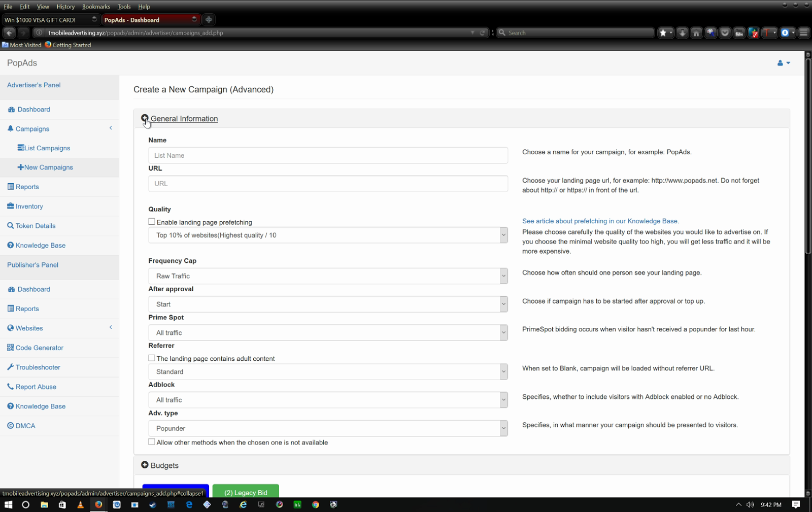Open the Frequency Cap dropdown
The image size is (812, 512).
pos(328,276)
